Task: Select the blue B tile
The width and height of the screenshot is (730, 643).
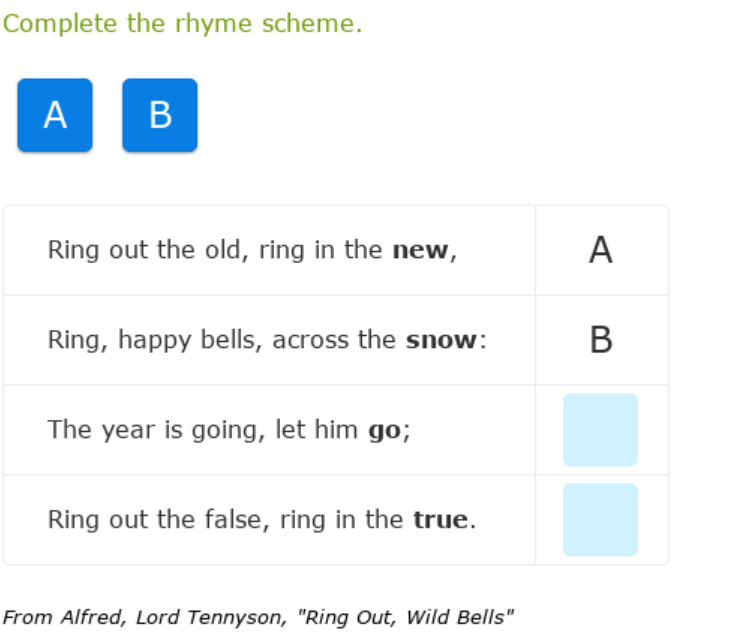Action: 160,116
